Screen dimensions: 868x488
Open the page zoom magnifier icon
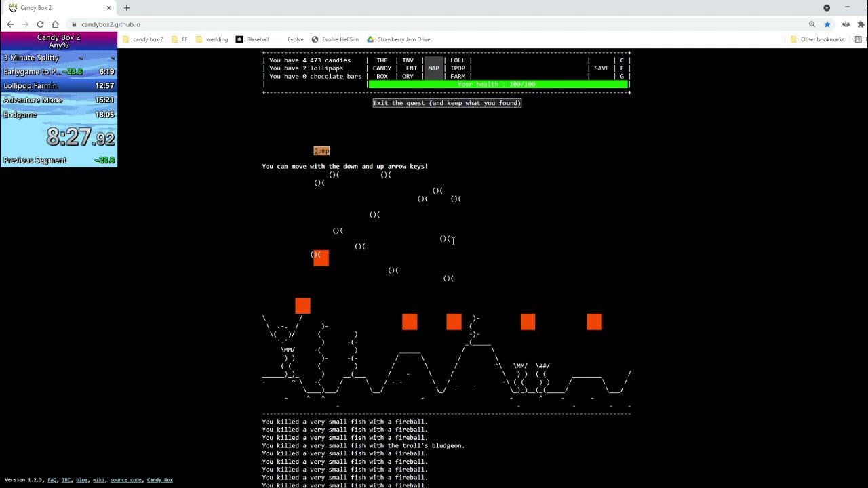coord(812,24)
